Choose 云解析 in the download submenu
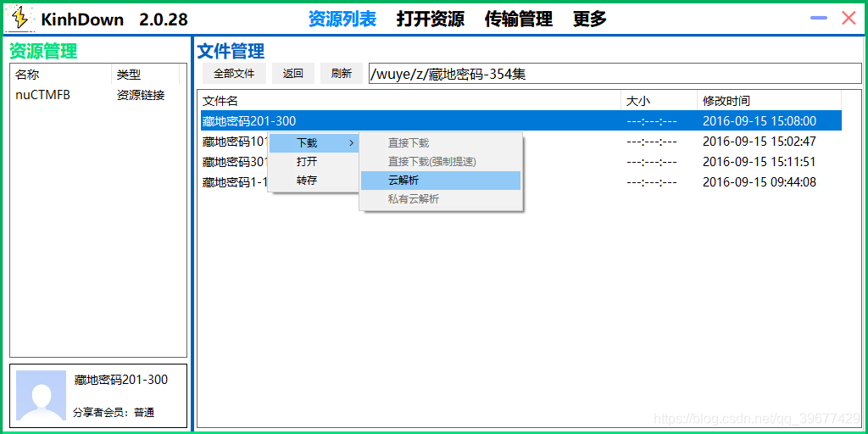 click(441, 181)
